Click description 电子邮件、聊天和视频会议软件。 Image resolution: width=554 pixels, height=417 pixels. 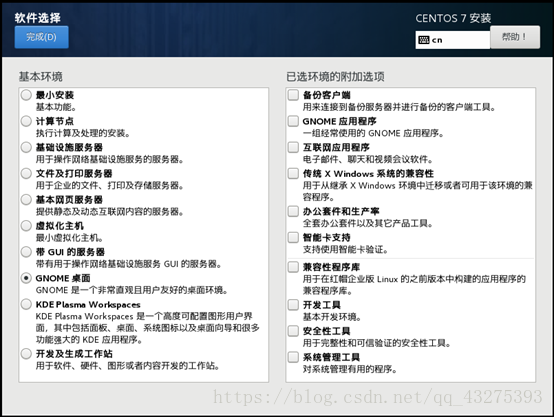368,159
